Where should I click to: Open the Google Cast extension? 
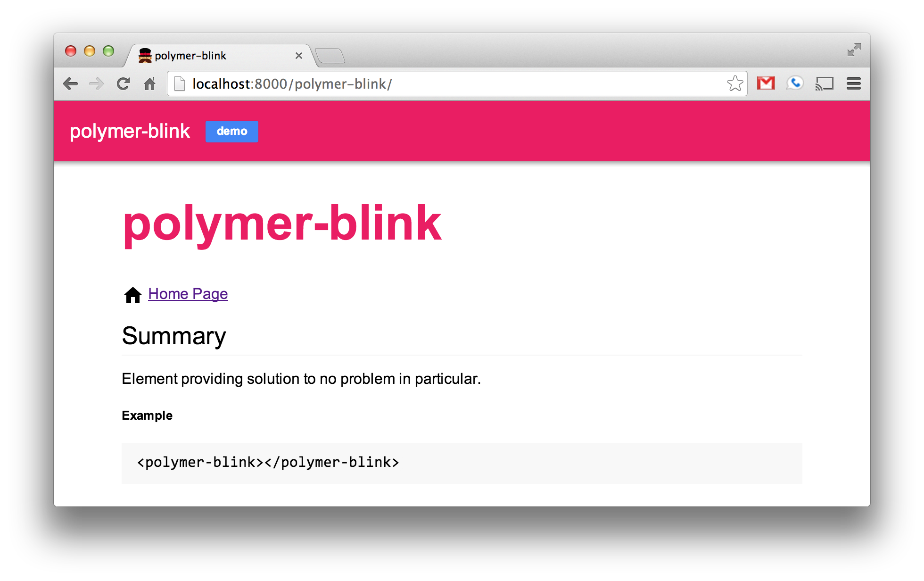pyautogui.click(x=824, y=84)
